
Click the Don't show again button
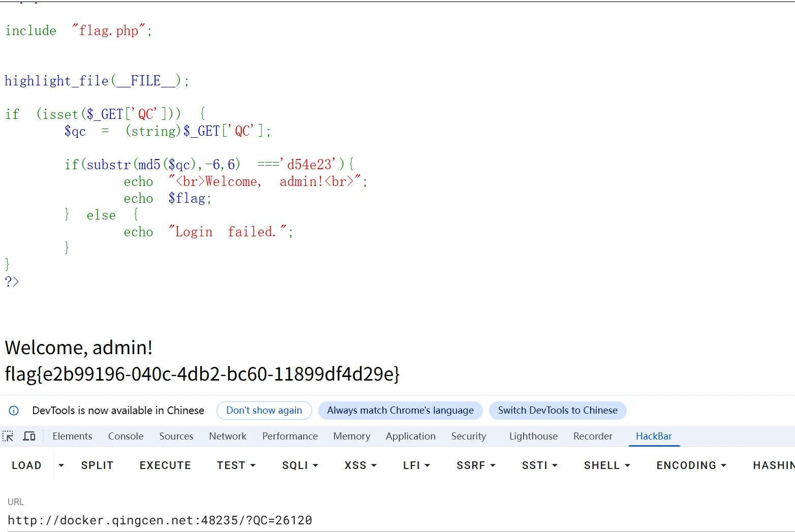click(264, 411)
